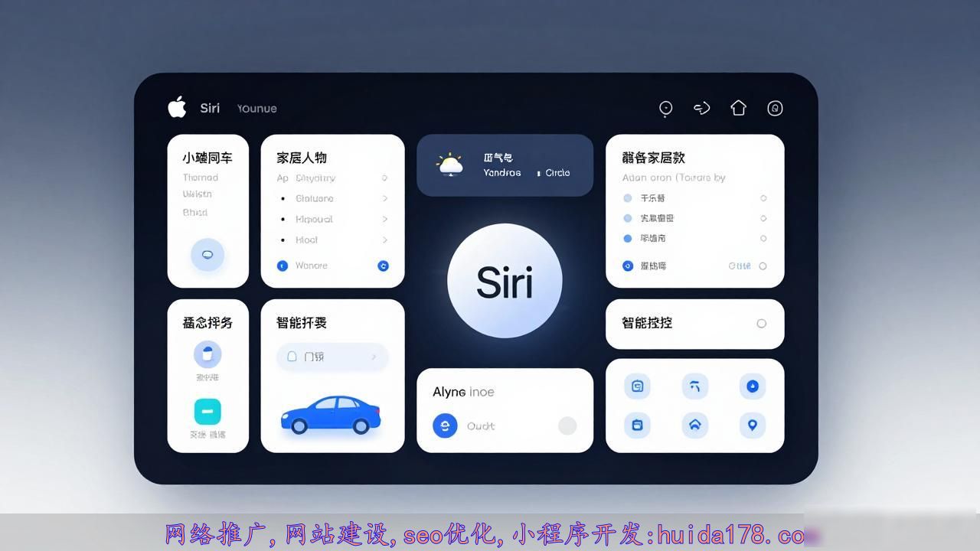Select the Hipoual list row
980x551 pixels.
(x=332, y=219)
